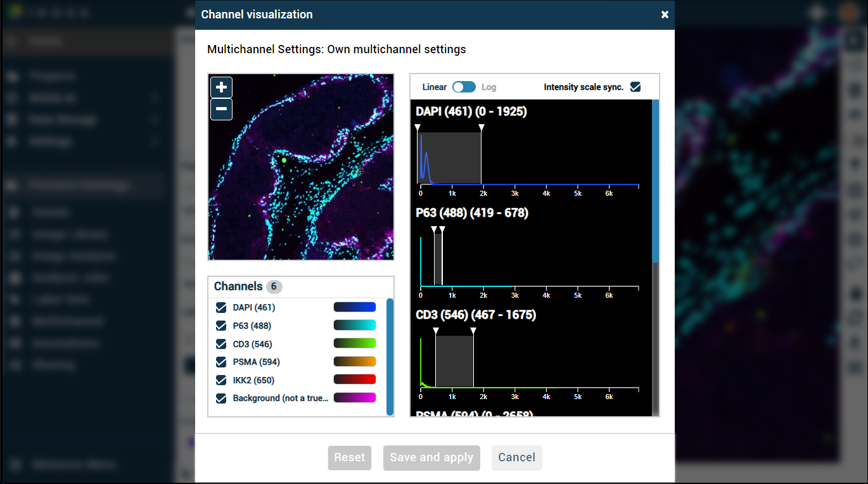Click DAPI histogram lower limit marker
Screen dimensions: 868x484
(418, 128)
